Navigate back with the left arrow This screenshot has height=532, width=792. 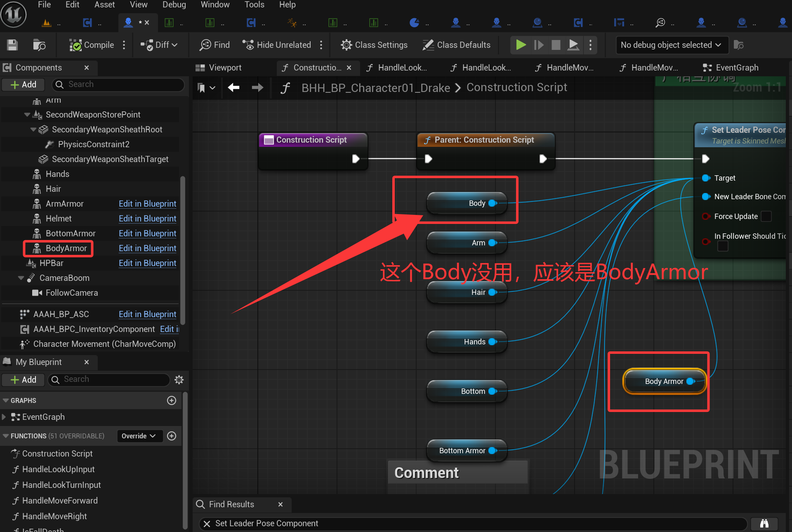pyautogui.click(x=233, y=87)
